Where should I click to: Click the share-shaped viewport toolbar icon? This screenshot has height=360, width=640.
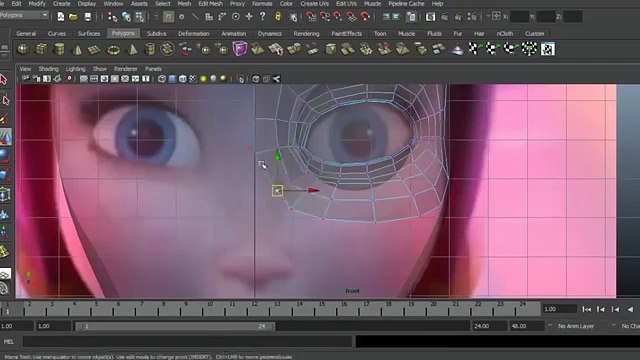pyautogui.click(x=277, y=79)
